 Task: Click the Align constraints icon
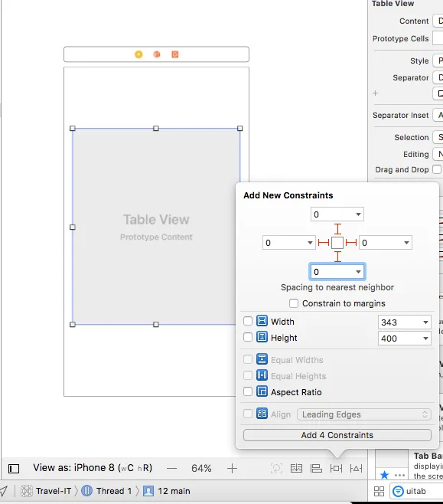(316, 468)
